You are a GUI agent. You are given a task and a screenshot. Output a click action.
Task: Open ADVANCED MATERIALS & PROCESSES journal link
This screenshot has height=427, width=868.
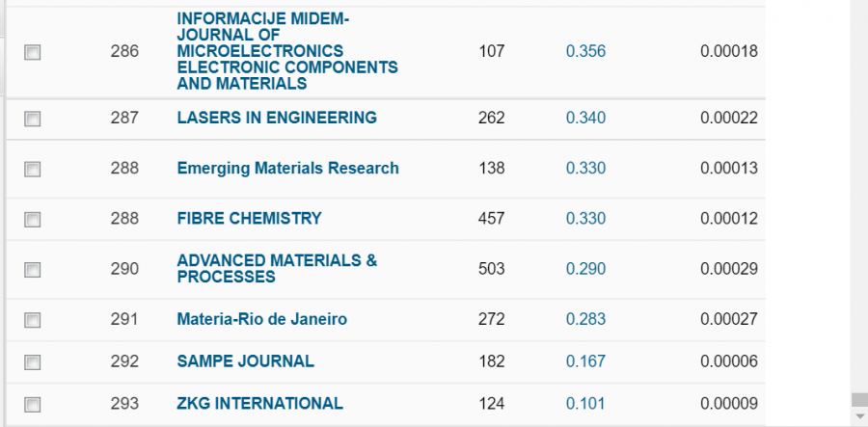[277, 268]
